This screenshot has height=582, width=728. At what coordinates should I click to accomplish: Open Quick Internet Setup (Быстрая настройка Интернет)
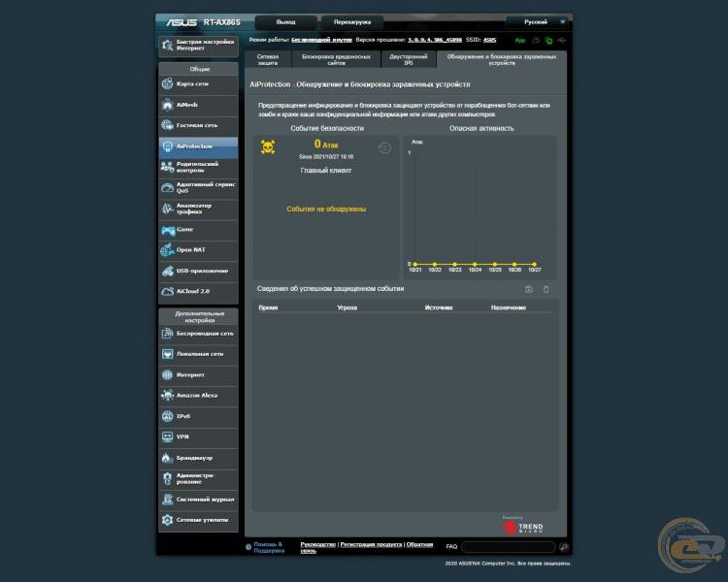198,46
